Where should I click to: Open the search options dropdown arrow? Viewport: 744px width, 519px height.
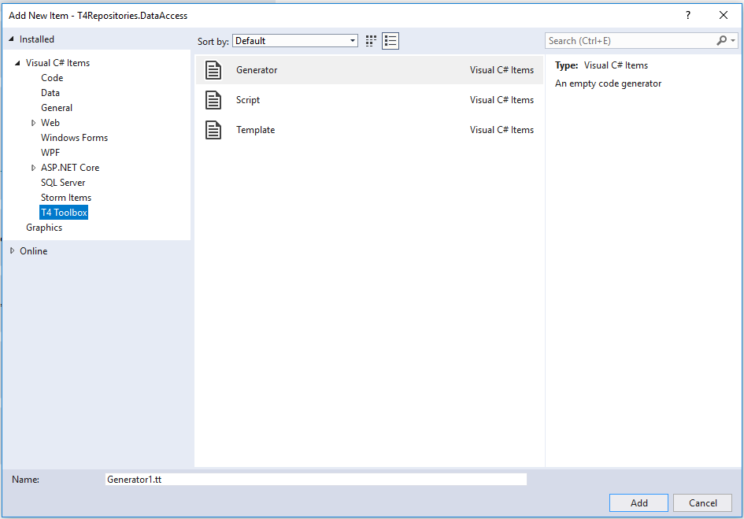point(733,41)
